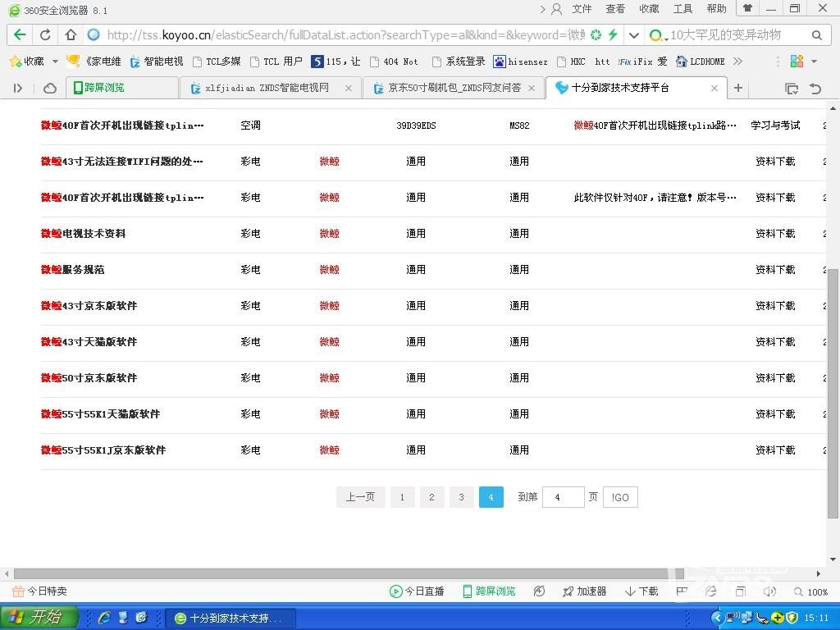Go back to the previous page

(x=20, y=34)
